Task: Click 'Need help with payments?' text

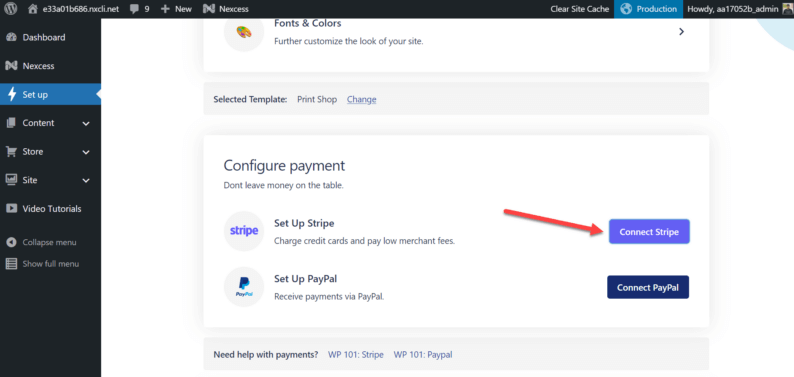Action: click(266, 355)
